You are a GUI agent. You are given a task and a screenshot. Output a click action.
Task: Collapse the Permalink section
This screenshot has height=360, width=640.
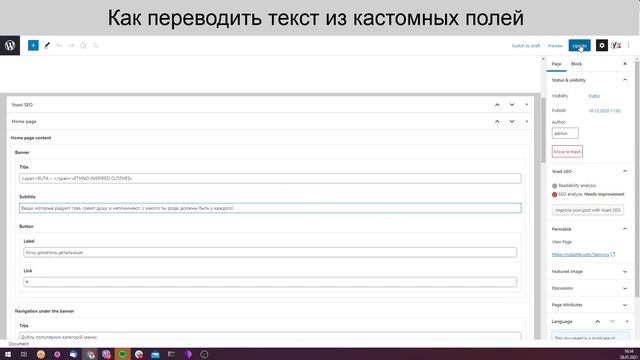pyautogui.click(x=625, y=229)
